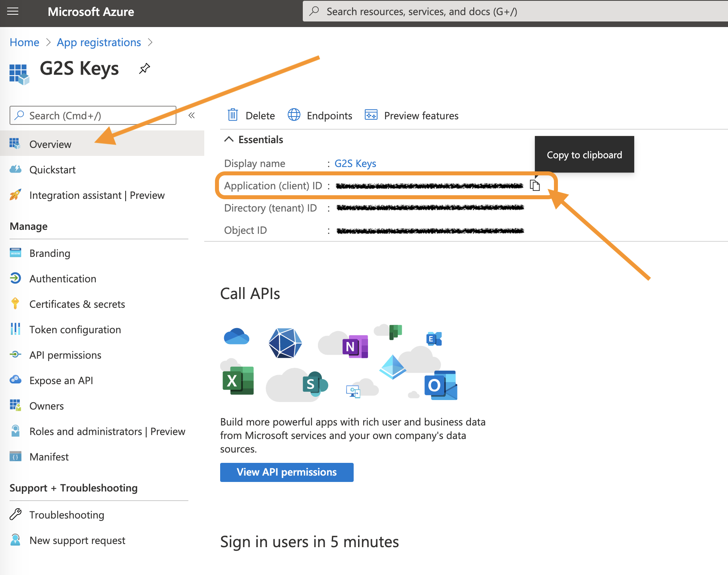
Task: Pin the G2S Keys app registration
Action: pyautogui.click(x=145, y=69)
